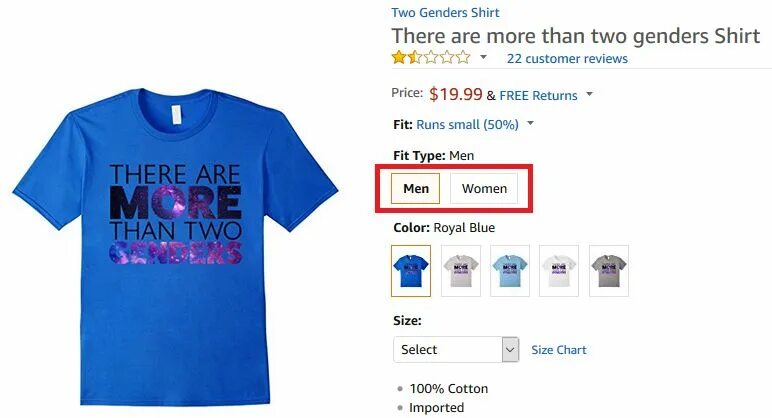Click the FREE Returns link
This screenshot has height=418, width=772.
538,95
